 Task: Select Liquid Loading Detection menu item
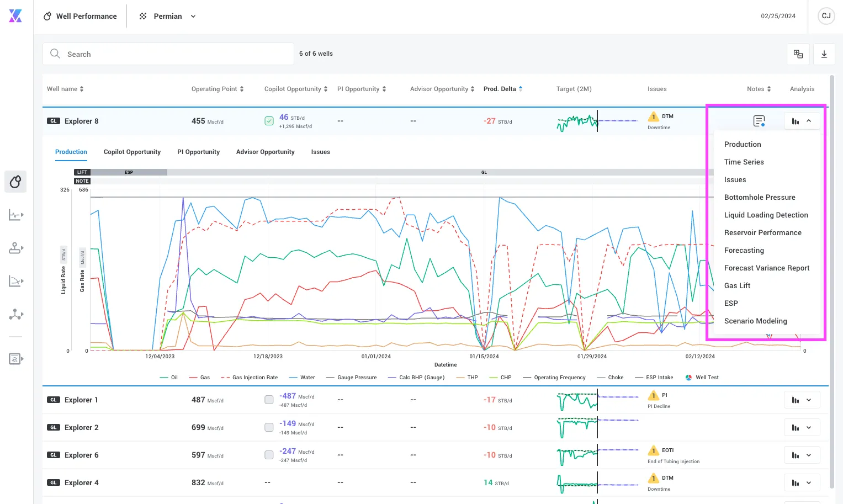tap(766, 215)
